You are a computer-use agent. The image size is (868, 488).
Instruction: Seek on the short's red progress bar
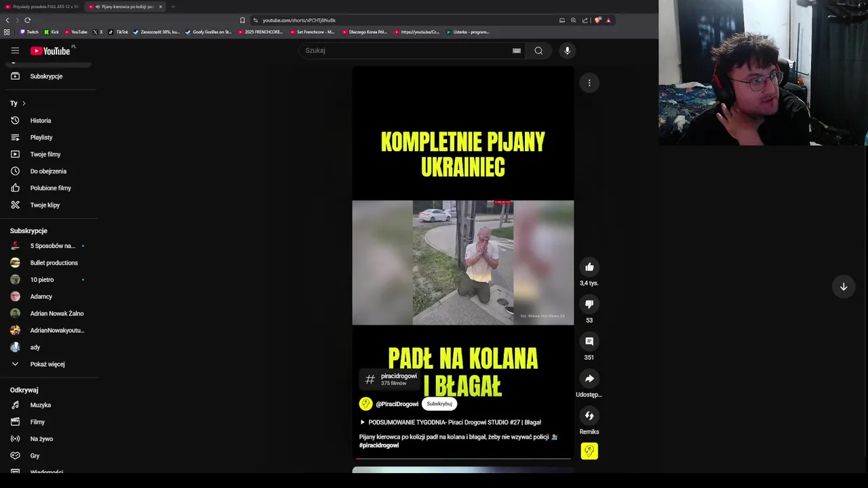pos(463,459)
